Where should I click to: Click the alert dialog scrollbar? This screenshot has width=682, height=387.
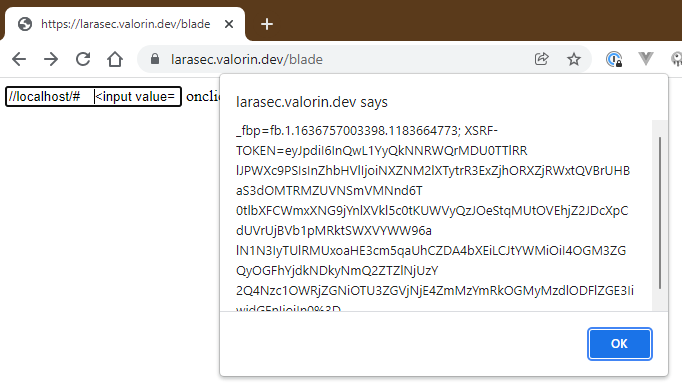click(659, 213)
